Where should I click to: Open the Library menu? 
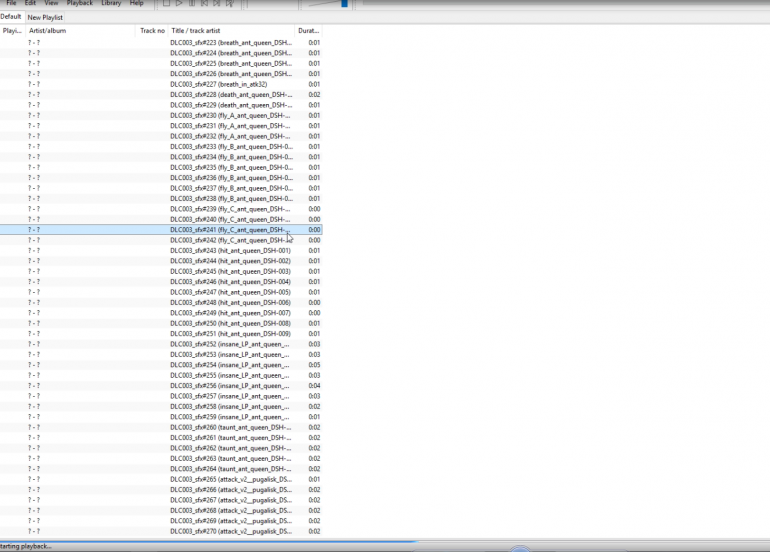pos(111,4)
